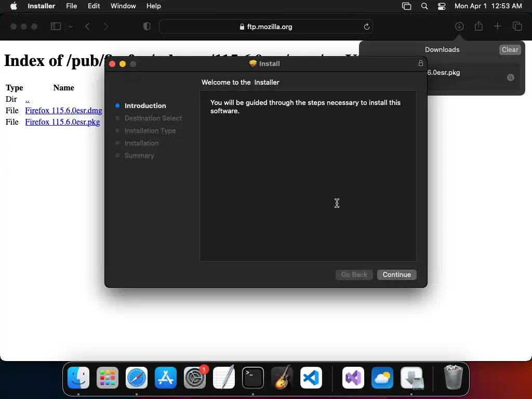The image size is (532, 399).
Task: Open Firefox 115.6.0esr.dmg link
Action: pos(63,111)
